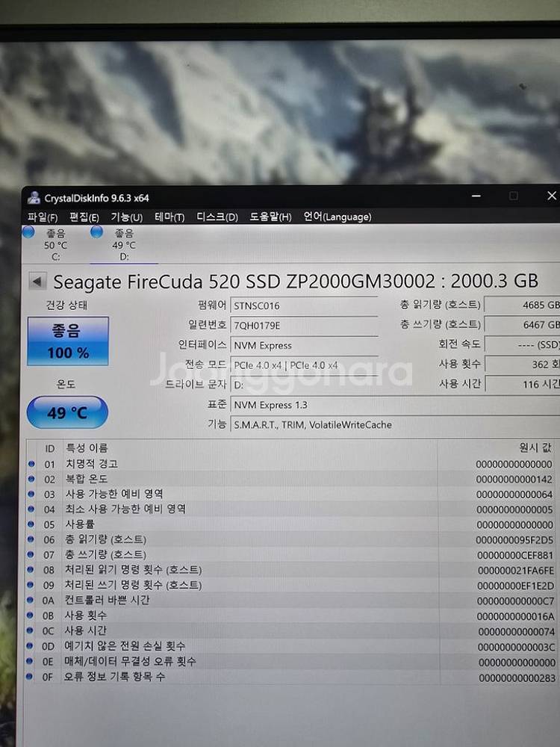Click the 좋음 100 % health status button

point(68,341)
